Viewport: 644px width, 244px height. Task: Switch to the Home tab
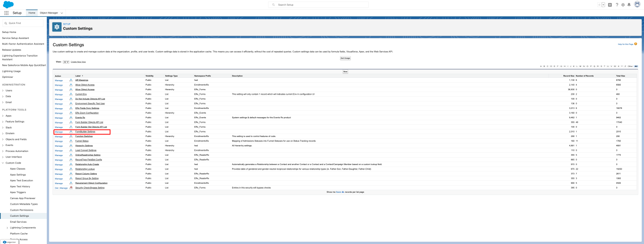point(32,13)
